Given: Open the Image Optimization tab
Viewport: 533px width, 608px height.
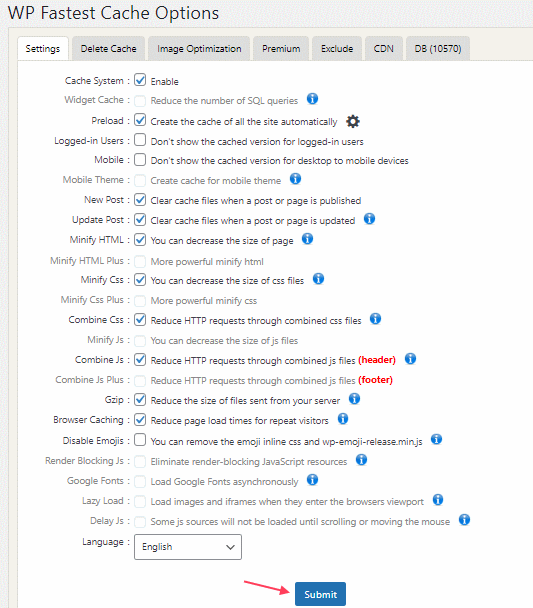Looking at the screenshot, I should tap(199, 48).
